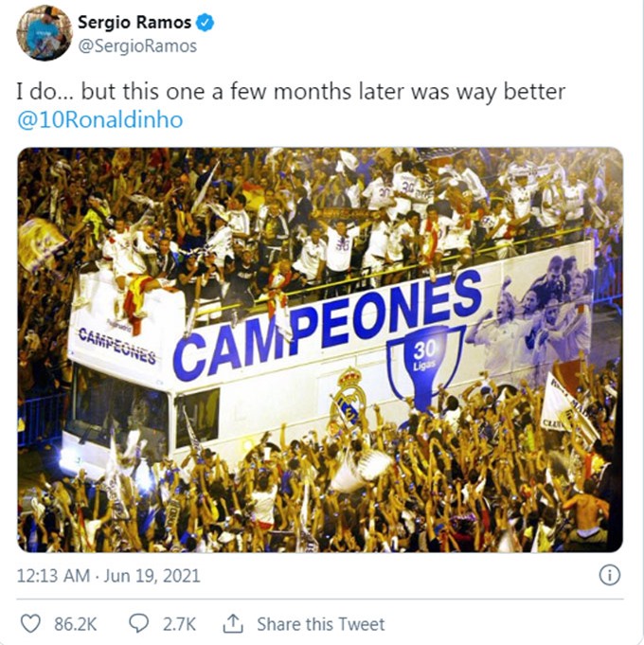Click the tweet text body
644x645 pixels.
(291, 105)
